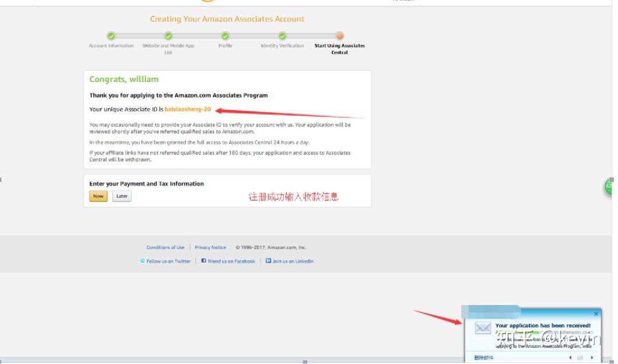Open the Privacy Notice link
The image size is (618, 364).
(x=211, y=247)
